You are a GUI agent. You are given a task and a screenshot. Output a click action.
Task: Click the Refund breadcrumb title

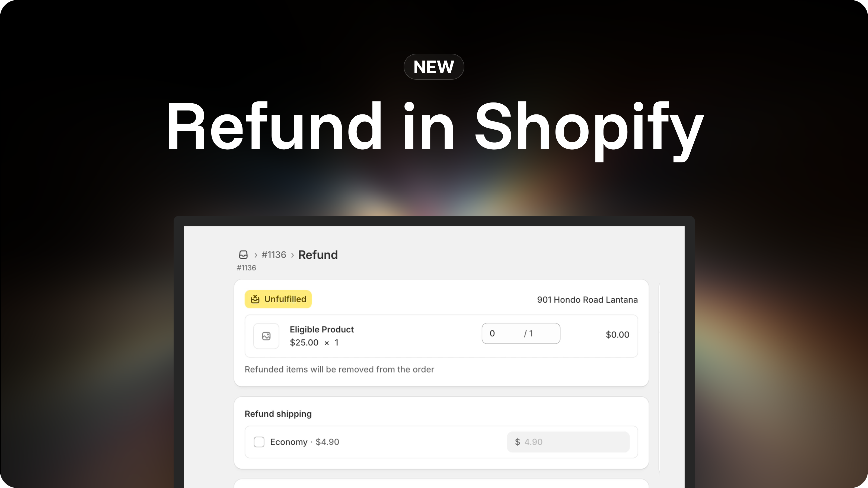point(318,255)
